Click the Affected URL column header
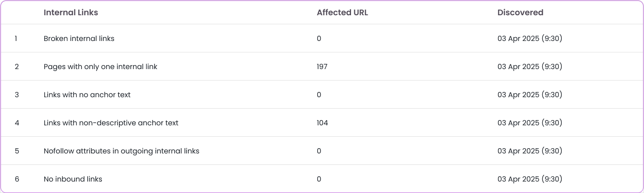The image size is (644, 193). point(342,13)
